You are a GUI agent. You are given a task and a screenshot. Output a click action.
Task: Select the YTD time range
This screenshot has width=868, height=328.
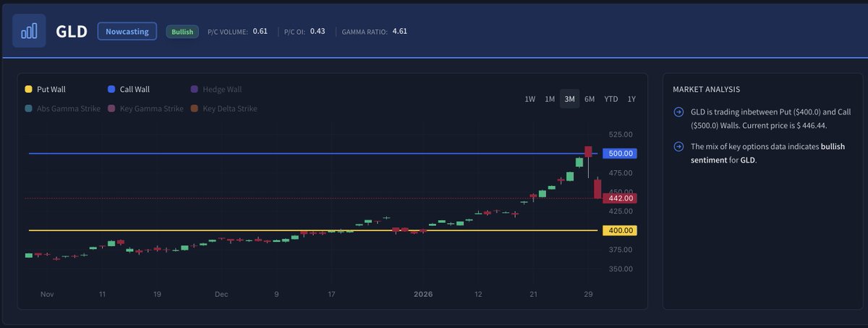(611, 99)
